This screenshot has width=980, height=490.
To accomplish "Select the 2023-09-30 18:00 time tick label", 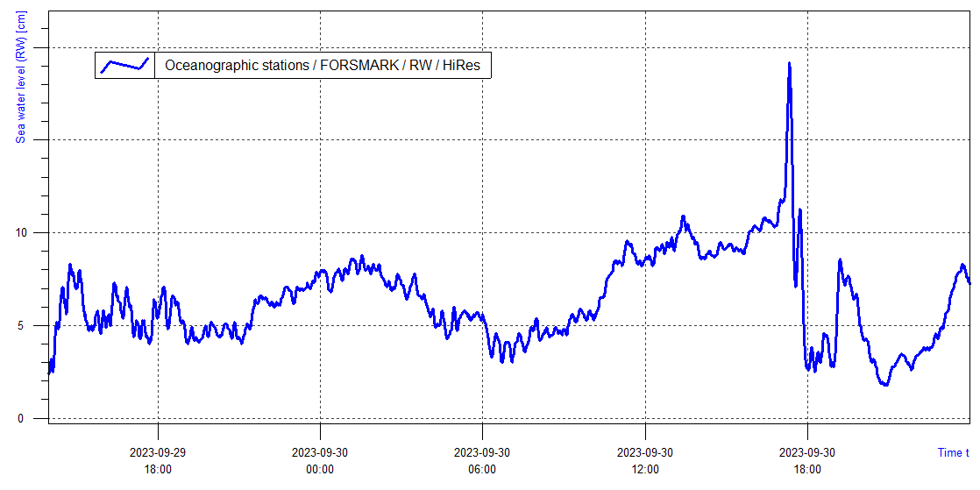I will (807, 461).
